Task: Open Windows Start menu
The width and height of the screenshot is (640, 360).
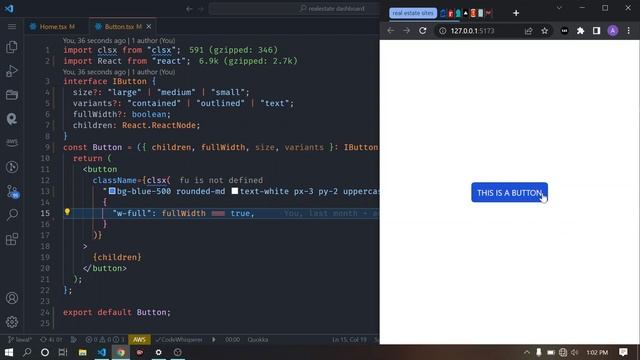Action: tap(9, 352)
